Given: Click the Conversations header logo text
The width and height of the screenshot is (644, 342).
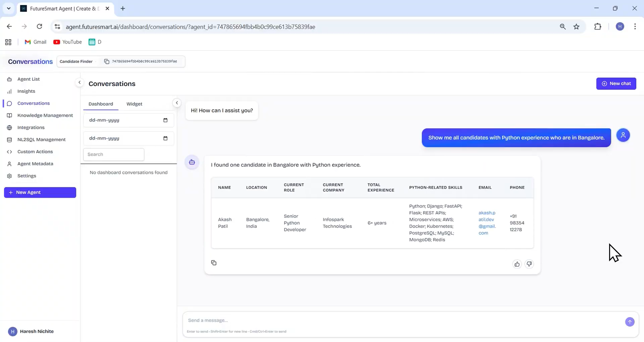Looking at the screenshot, I should [30, 61].
